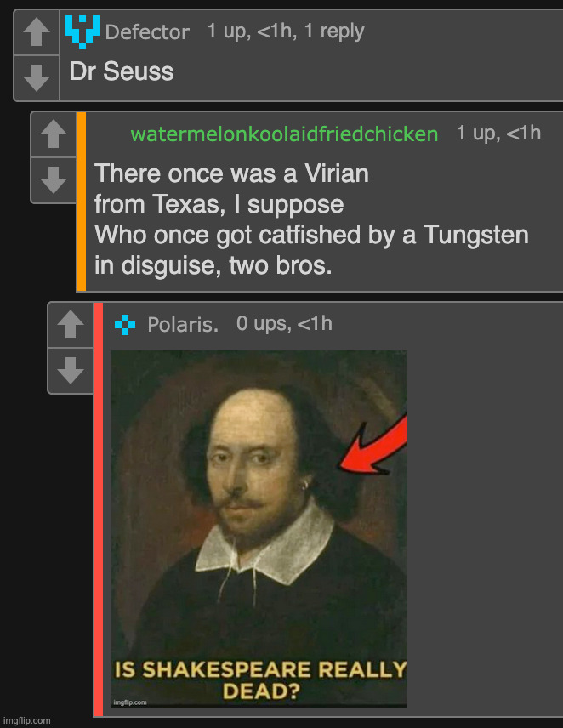
Task: Downvote watermelonkoolaidfriedchicken's limerick comment
Action: pyautogui.click(x=54, y=179)
